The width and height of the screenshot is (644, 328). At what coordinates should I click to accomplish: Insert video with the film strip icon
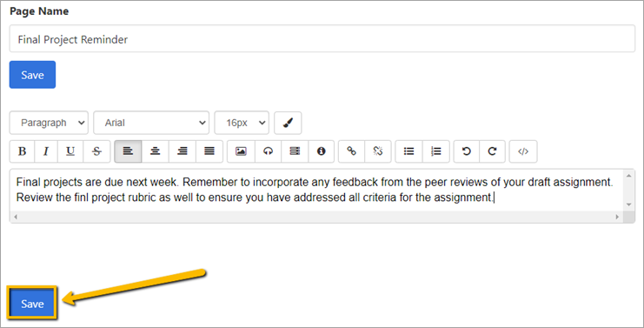295,151
